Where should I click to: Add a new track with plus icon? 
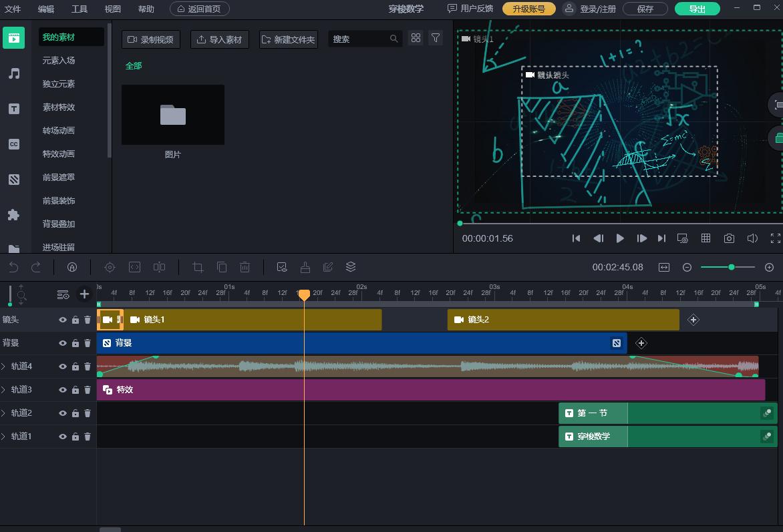[x=84, y=294]
